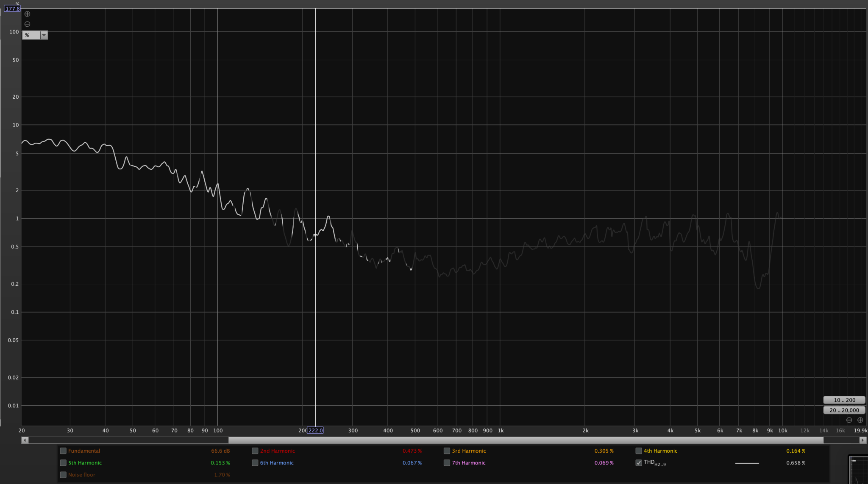The height and width of the screenshot is (484, 868).
Task: Enable the 6th Harmonic checkbox
Action: click(255, 463)
